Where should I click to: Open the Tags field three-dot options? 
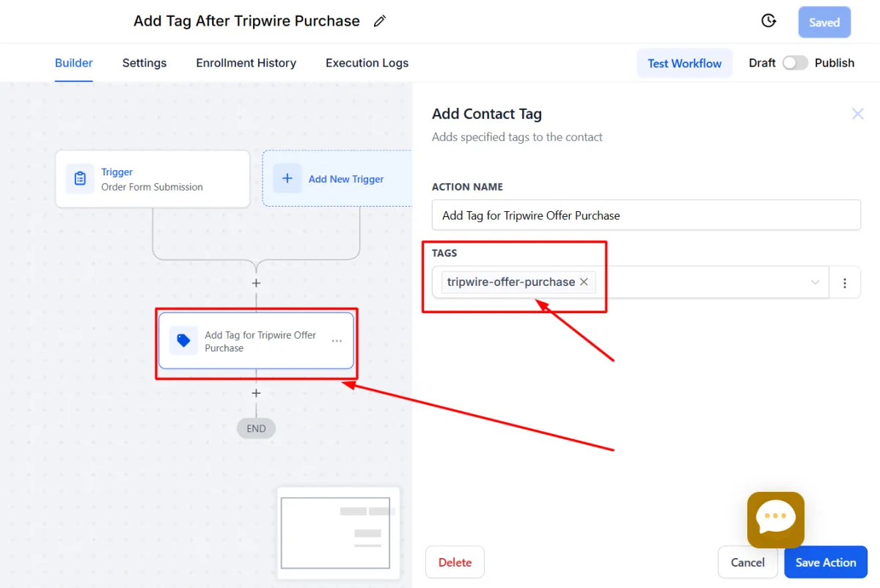pyautogui.click(x=845, y=282)
